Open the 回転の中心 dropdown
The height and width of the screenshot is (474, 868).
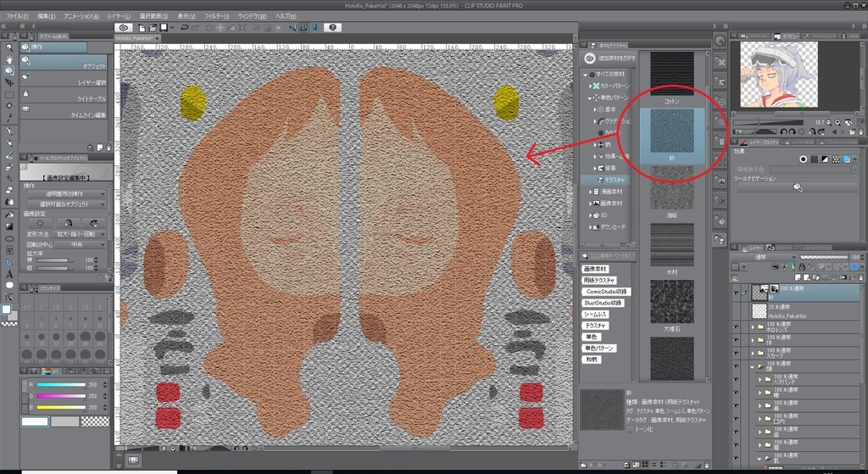[x=80, y=245]
